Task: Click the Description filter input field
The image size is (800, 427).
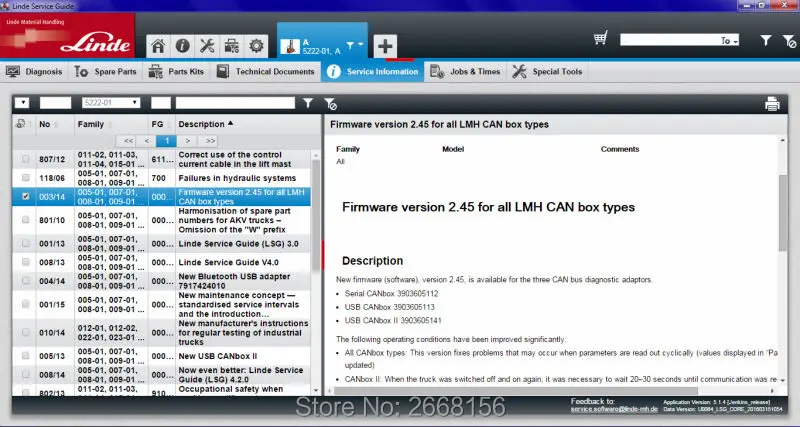Action: (235, 103)
